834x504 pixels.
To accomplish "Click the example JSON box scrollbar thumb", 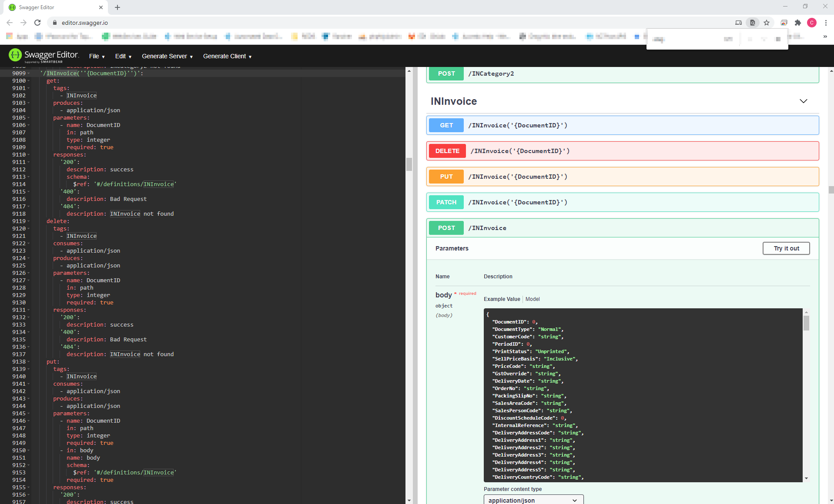I will point(806,323).
